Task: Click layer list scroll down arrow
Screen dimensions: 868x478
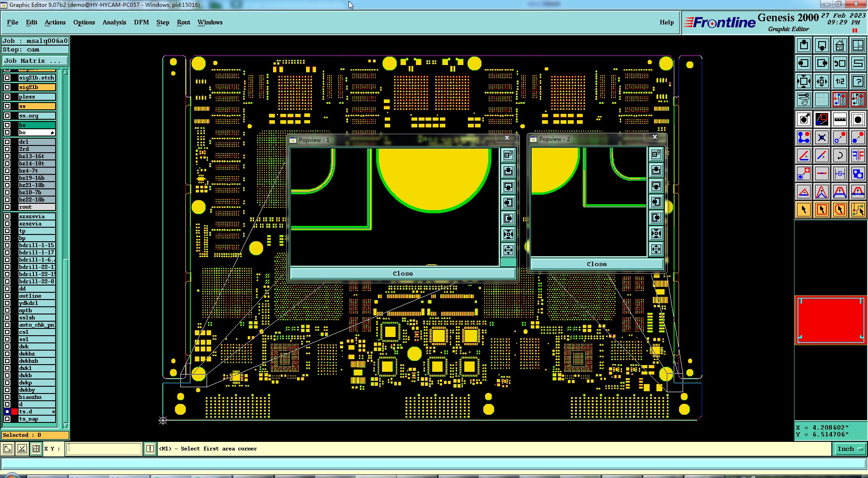Action: coord(66,426)
